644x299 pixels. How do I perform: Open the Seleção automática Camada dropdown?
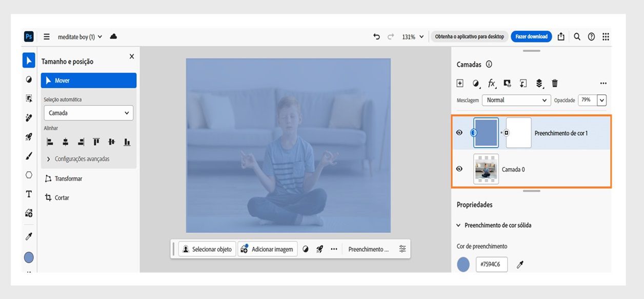tap(88, 113)
